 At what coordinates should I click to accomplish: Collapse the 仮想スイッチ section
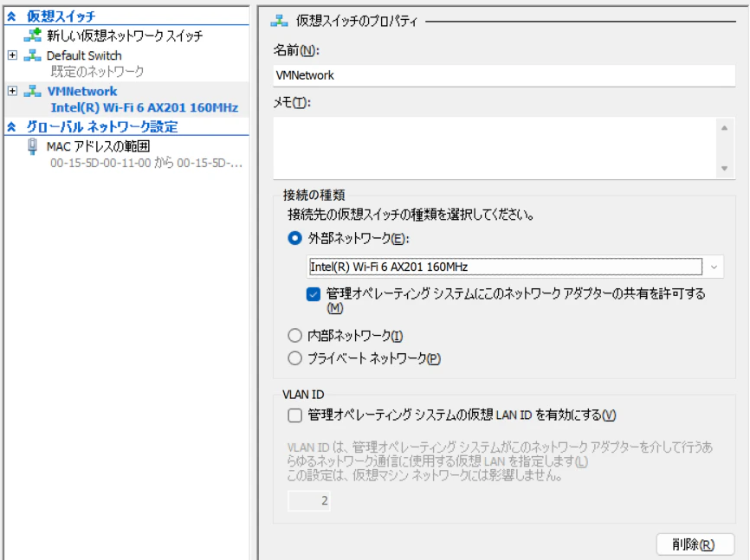tap(12, 16)
